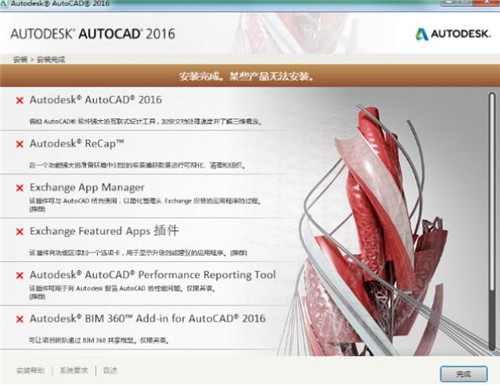Click the AutoCAD icon in the title bar
500x386 pixels.
coord(3,4)
